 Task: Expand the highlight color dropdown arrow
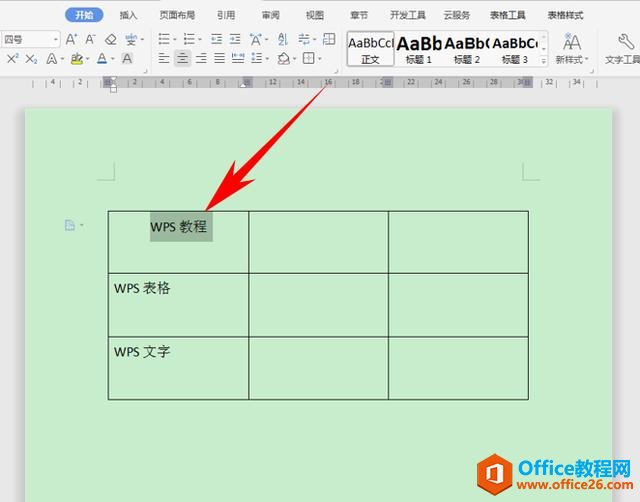pyautogui.click(x=88, y=59)
